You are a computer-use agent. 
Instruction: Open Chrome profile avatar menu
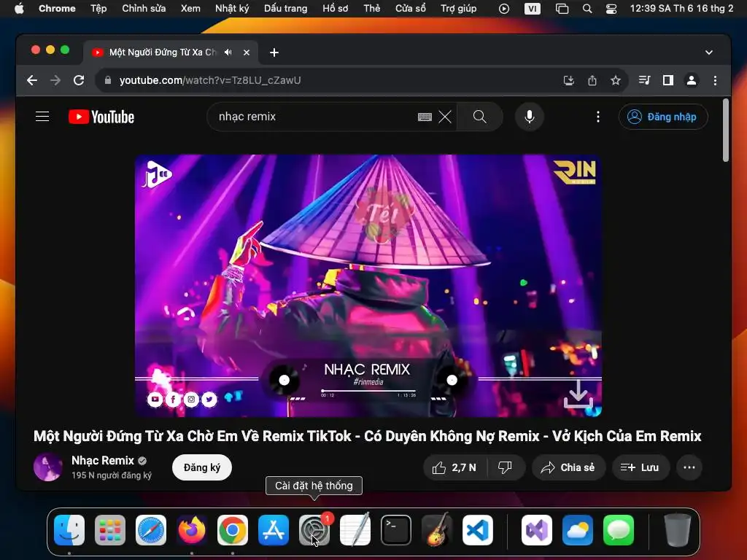tap(692, 80)
